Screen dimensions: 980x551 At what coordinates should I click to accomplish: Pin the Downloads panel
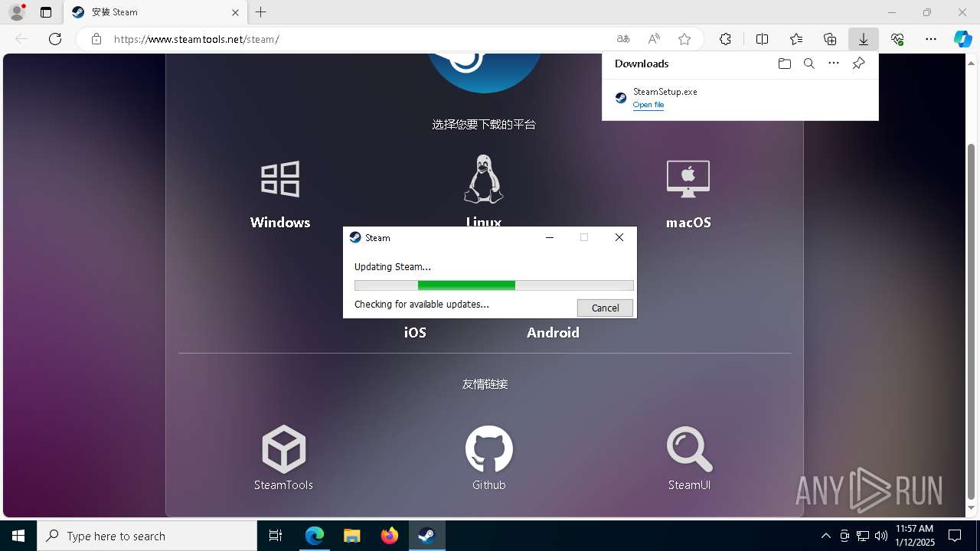pos(858,64)
